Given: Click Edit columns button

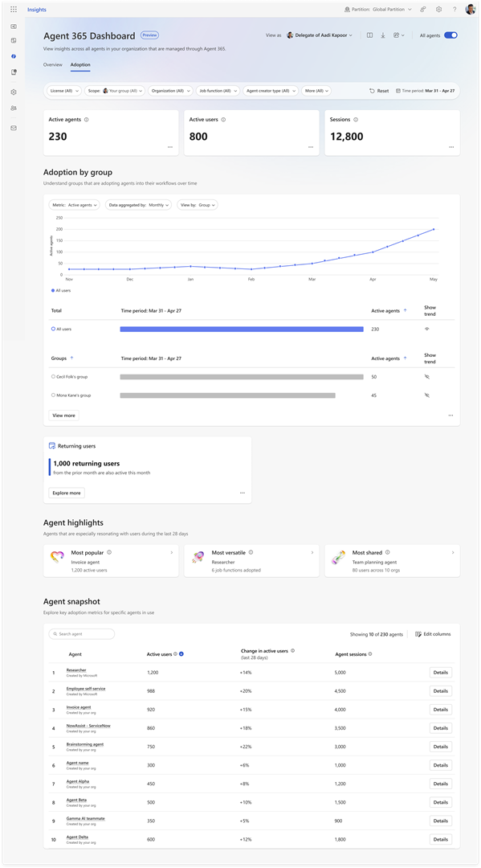Looking at the screenshot, I should [433, 634].
